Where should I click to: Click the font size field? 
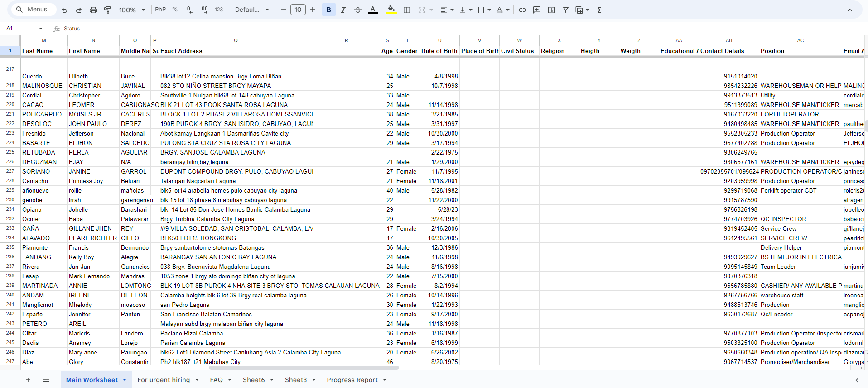[298, 10]
